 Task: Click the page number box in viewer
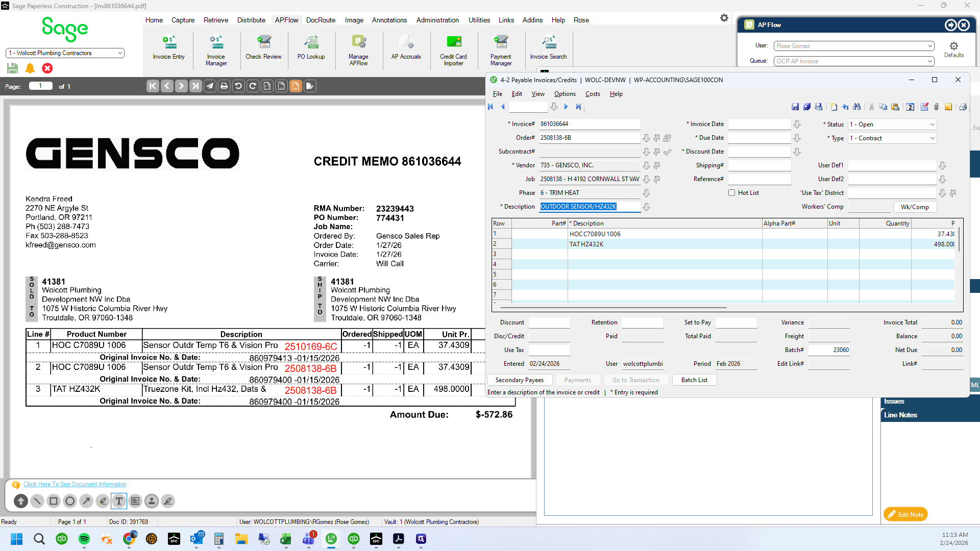pos(41,86)
